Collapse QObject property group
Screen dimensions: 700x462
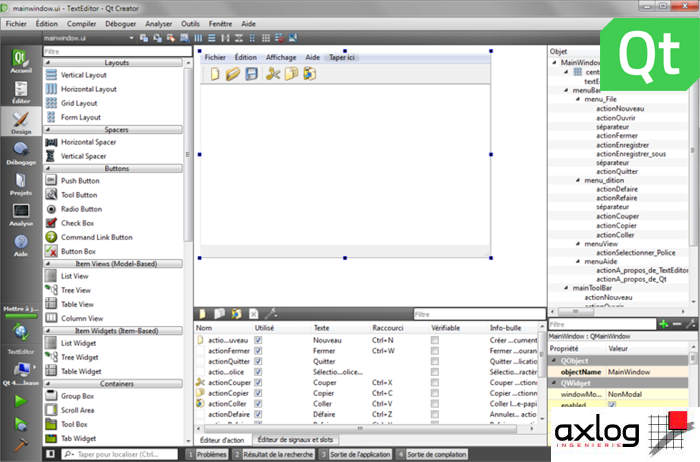click(x=554, y=361)
